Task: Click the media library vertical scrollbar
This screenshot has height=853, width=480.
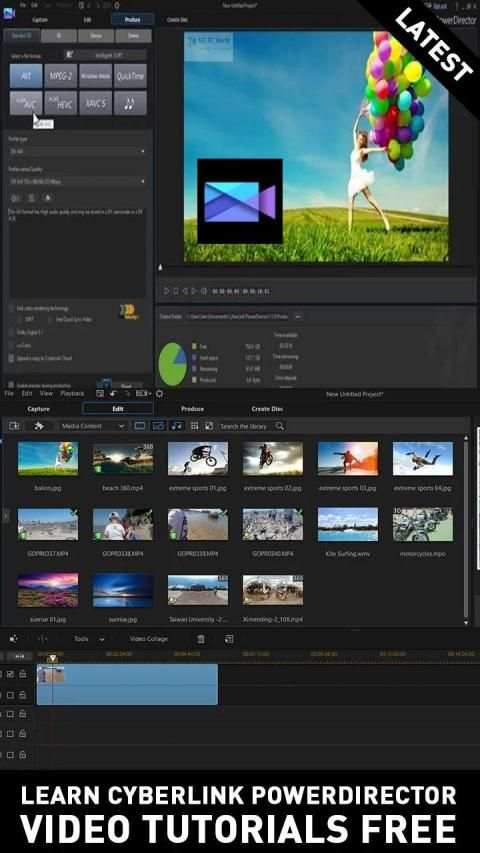Action: [x=466, y=530]
